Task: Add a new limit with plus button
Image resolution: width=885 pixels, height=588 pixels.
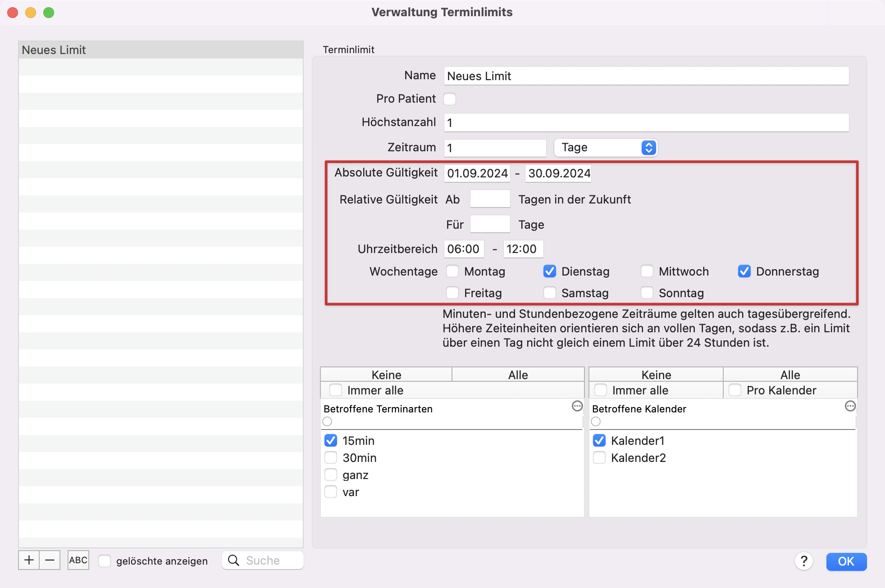Action: click(x=29, y=560)
